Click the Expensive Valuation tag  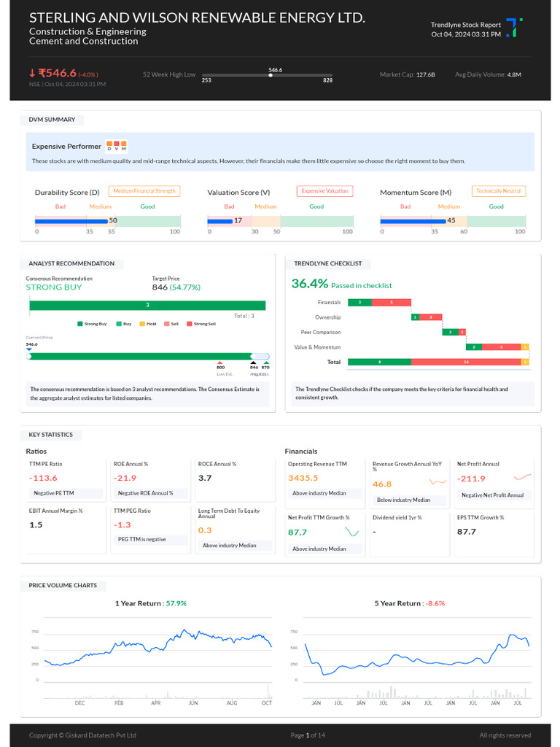324,191
